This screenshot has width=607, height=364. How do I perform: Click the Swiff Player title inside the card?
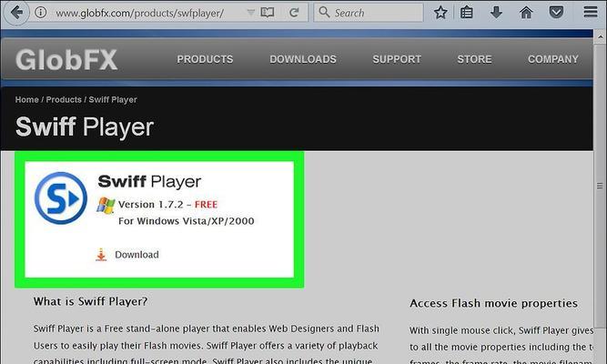click(149, 182)
